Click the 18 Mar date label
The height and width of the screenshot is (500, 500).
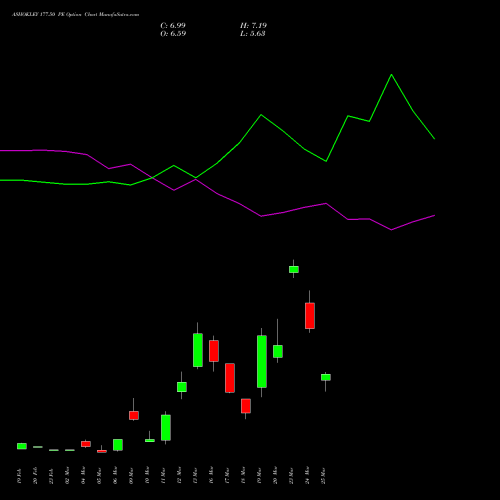pos(243,476)
